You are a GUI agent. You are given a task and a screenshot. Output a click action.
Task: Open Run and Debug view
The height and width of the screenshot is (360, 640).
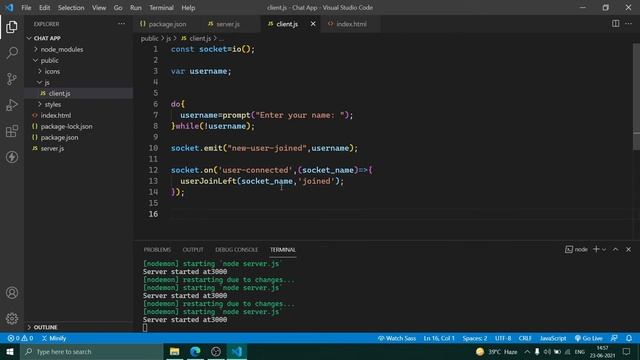coord(12,105)
